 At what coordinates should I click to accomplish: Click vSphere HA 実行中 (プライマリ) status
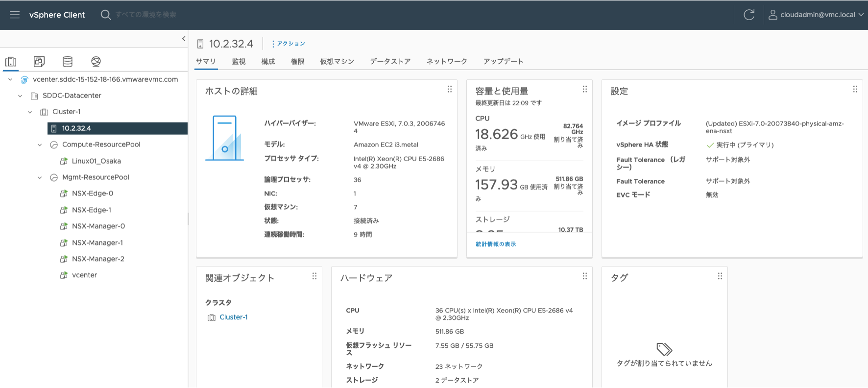[x=740, y=145]
